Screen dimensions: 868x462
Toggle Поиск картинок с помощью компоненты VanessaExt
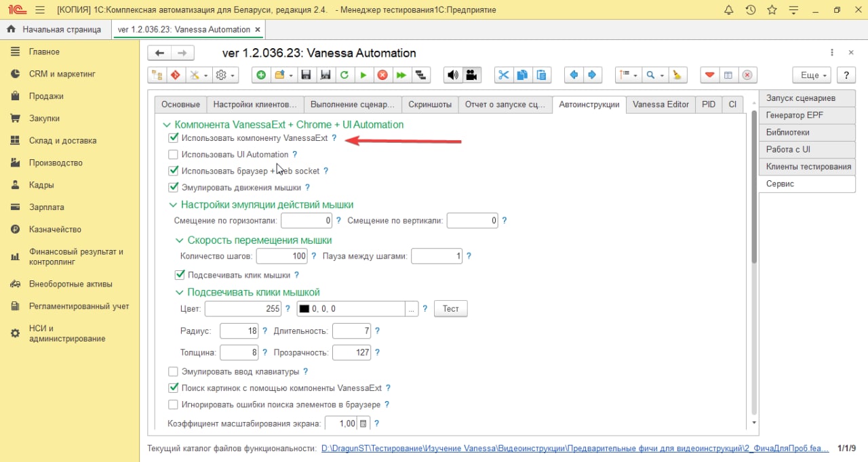coord(174,388)
